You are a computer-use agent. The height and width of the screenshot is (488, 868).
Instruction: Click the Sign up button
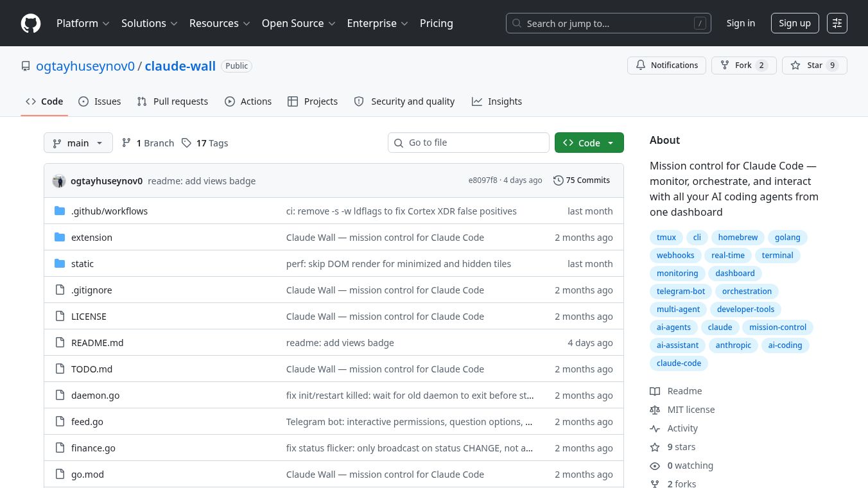coord(795,23)
